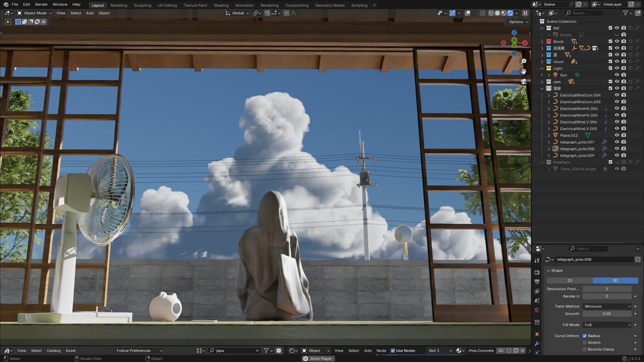The width and height of the screenshot is (644, 362).
Task: Enable Stretch checkbox
Action: coord(584,343)
